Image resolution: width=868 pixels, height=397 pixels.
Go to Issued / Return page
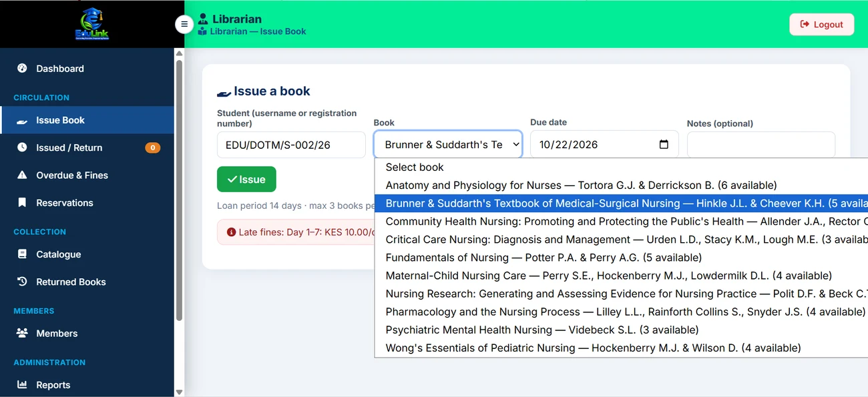tap(87, 147)
